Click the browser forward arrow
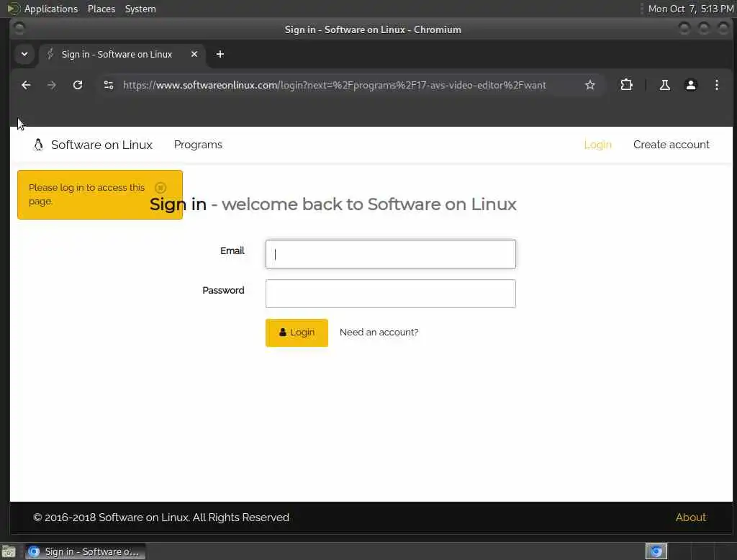The image size is (737, 560). coord(52,85)
